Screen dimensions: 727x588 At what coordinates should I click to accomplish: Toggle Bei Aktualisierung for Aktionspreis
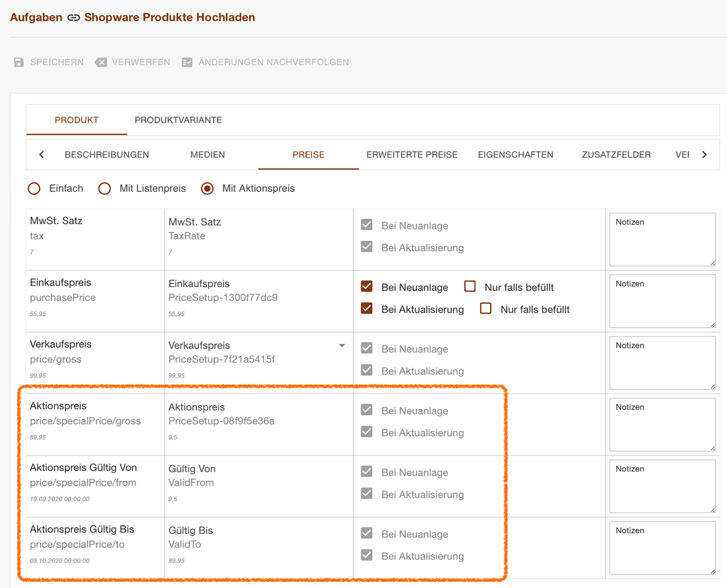pos(367,431)
